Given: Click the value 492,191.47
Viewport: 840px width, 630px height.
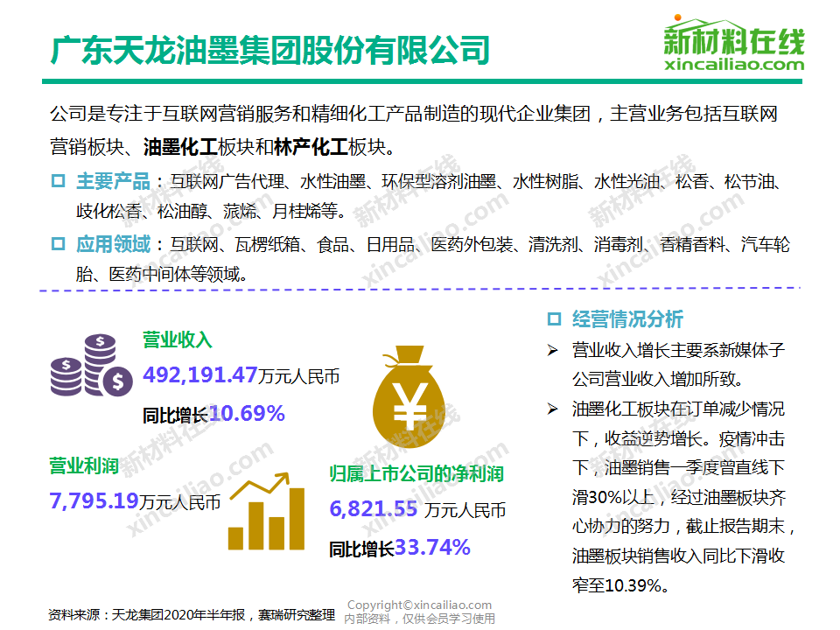Looking at the screenshot, I should point(200,375).
